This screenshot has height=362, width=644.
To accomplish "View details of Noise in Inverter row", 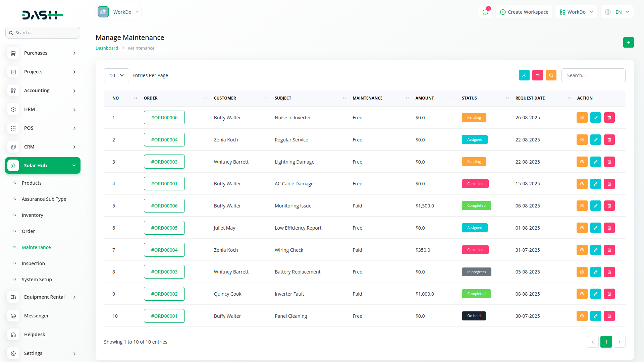I will (x=582, y=118).
